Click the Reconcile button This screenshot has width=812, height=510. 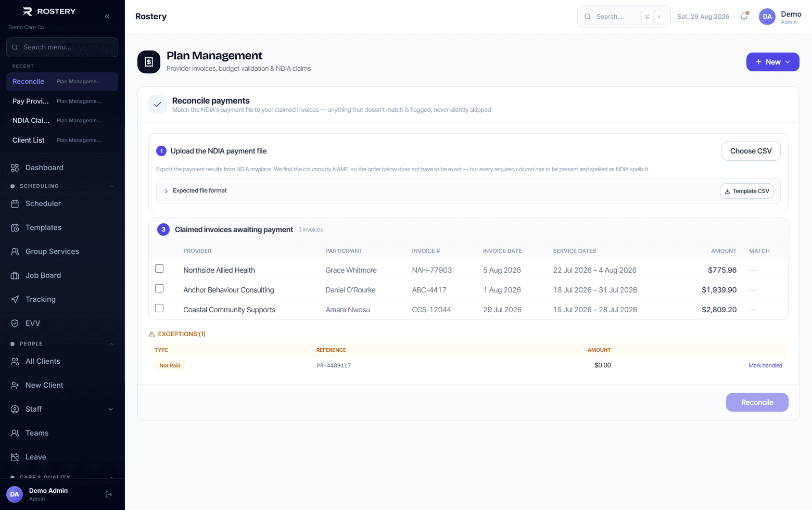[757, 402]
